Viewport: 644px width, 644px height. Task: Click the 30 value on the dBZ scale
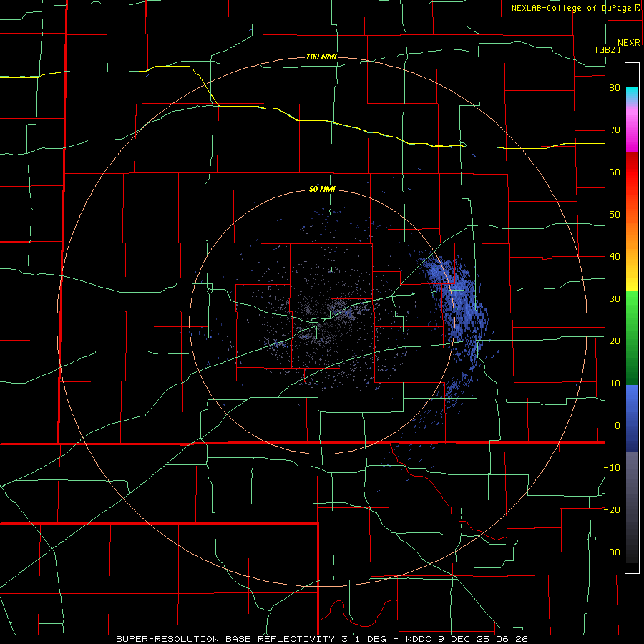[x=615, y=298]
